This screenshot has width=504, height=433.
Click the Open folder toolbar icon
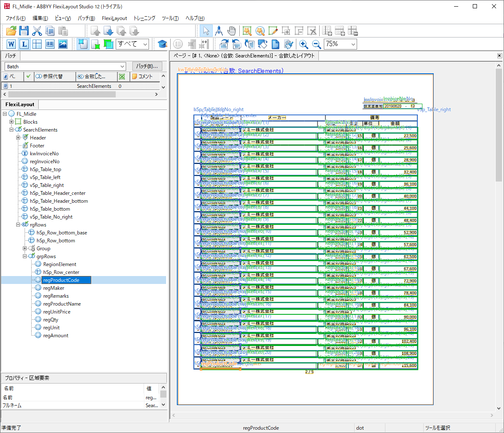point(11,31)
